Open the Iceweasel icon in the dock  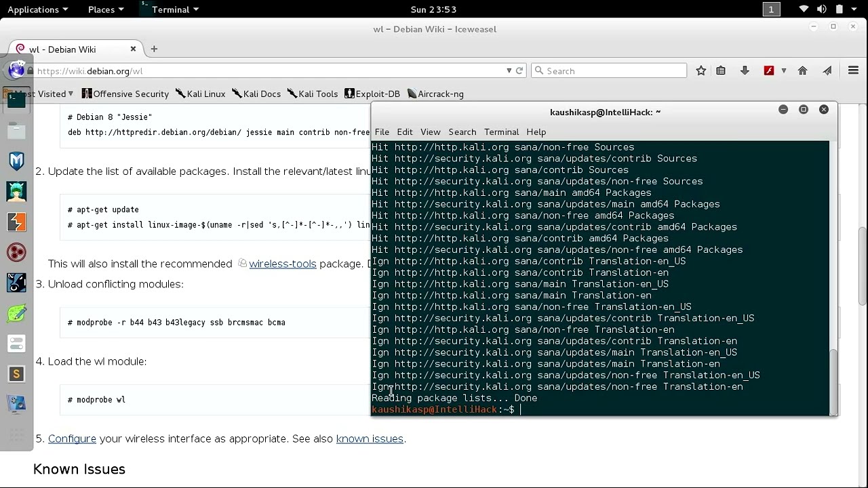(16, 69)
